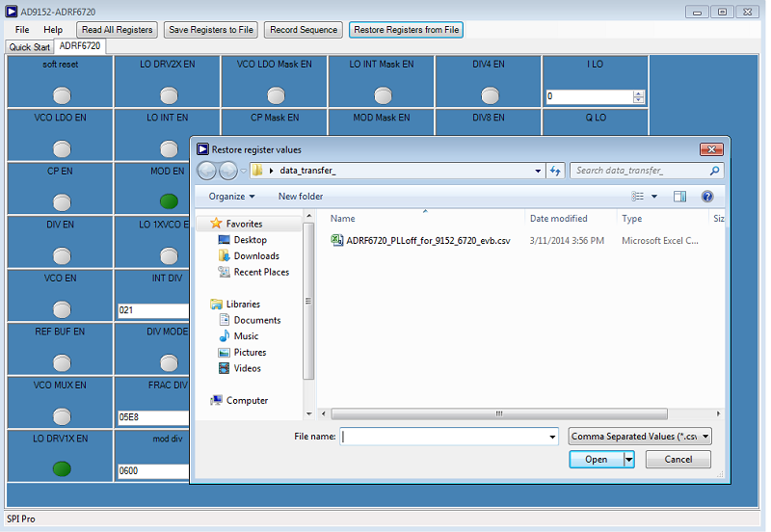771x532 pixels.
Task: Toggle the soft reset LED button
Action: (62, 95)
